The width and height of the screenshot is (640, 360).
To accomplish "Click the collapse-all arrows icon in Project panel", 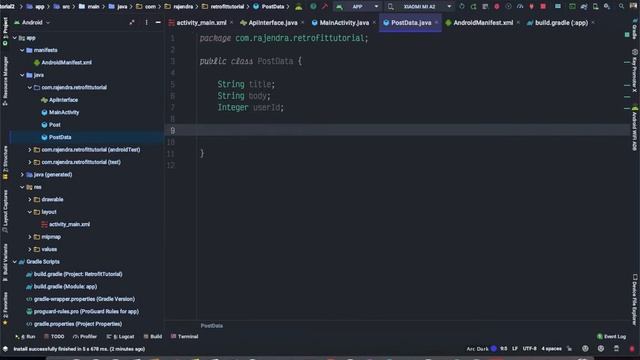I will pos(132,22).
